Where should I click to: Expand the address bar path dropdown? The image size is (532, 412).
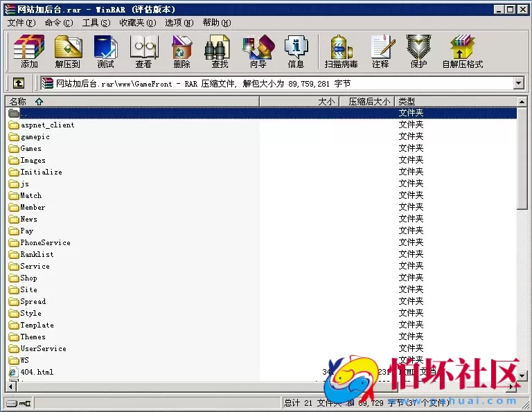coord(518,83)
